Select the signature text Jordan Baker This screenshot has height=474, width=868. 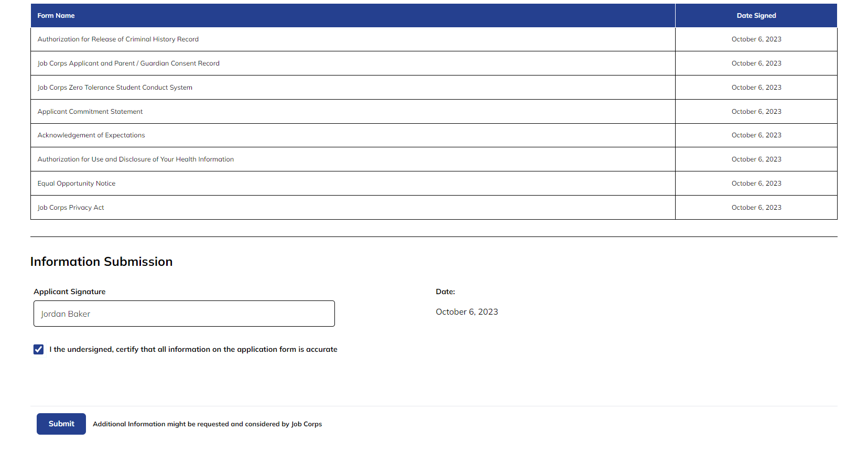pos(66,314)
